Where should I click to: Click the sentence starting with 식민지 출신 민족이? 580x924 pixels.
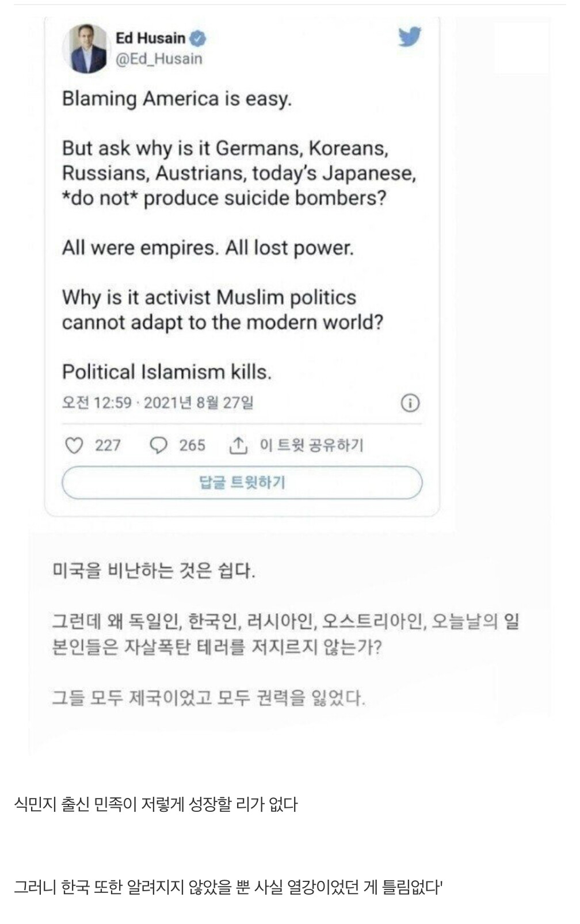point(155,804)
